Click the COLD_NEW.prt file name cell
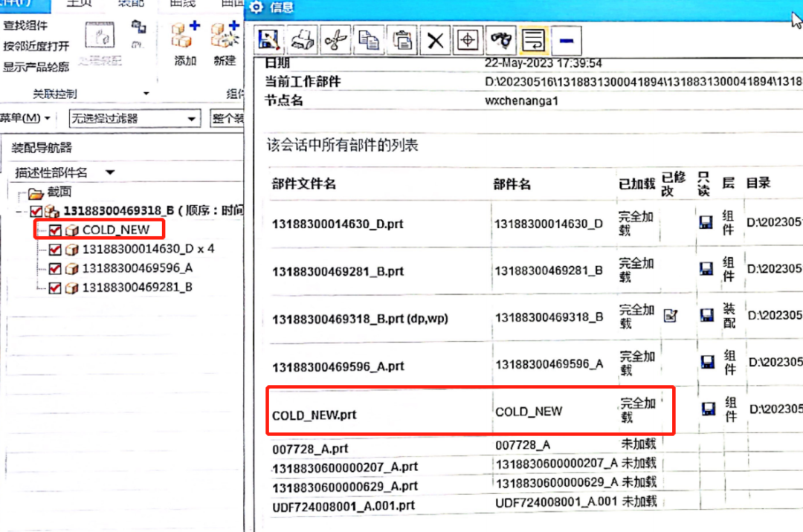This screenshot has width=803, height=532. coord(315,415)
